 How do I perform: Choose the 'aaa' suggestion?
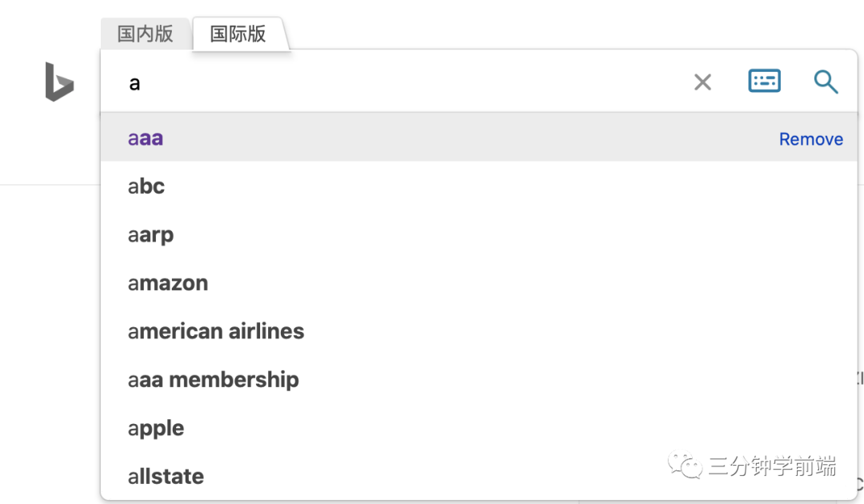click(146, 138)
